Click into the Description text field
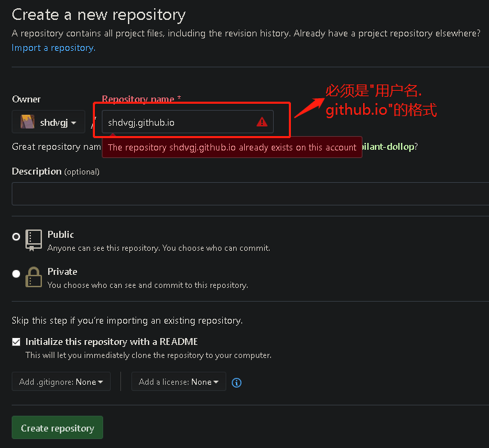Image resolution: width=489 pixels, height=448 pixels. [248, 194]
